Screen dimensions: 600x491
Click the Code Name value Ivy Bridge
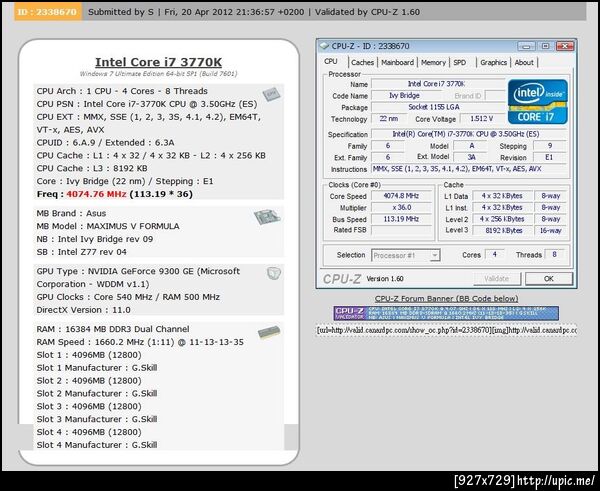[x=405, y=96]
